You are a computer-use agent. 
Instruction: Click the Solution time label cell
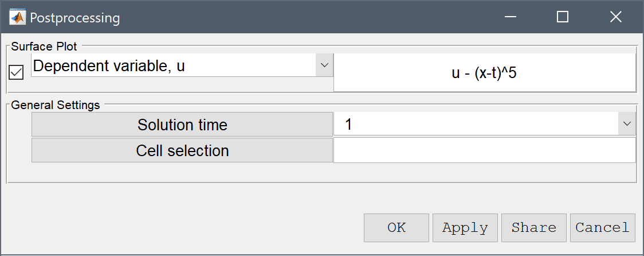[x=182, y=125]
